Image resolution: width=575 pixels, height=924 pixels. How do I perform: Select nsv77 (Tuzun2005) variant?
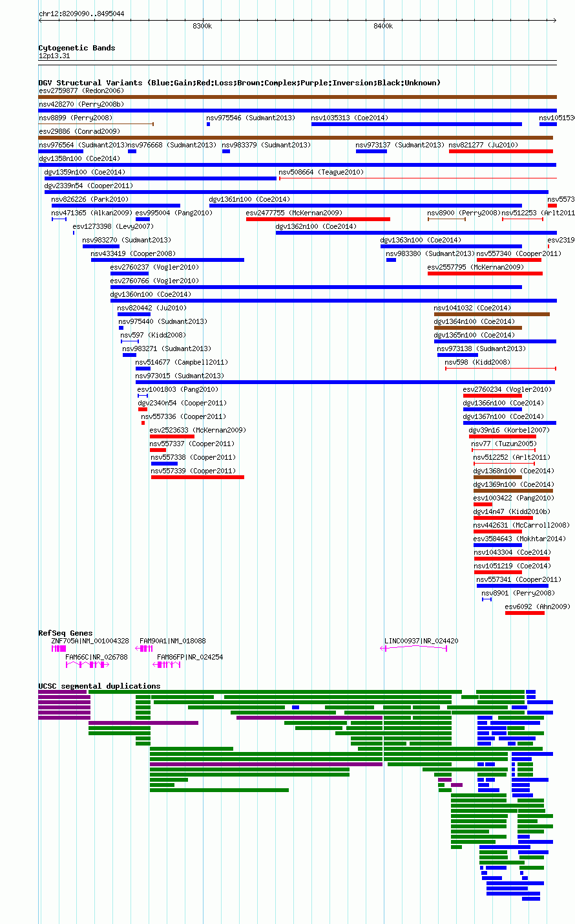pos(503,444)
